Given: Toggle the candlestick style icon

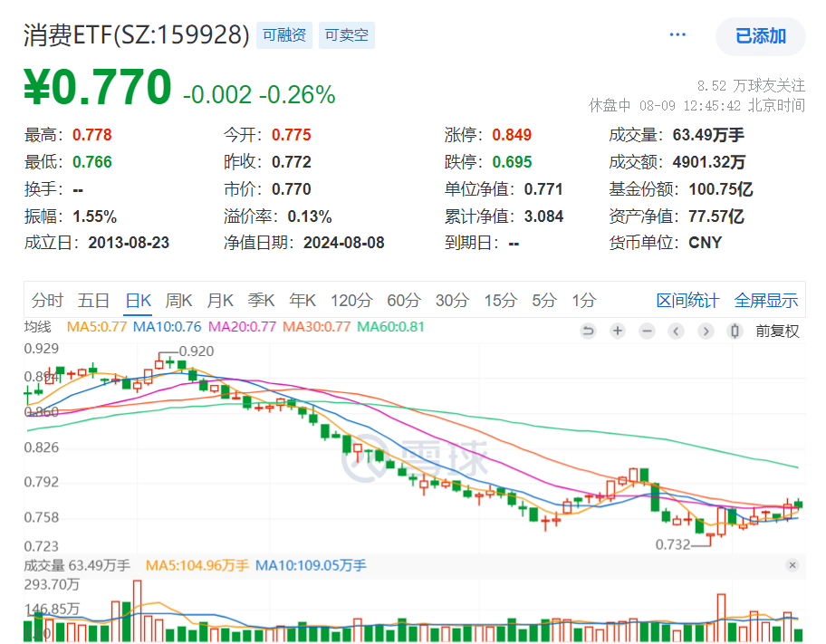Looking at the screenshot, I should [735, 331].
